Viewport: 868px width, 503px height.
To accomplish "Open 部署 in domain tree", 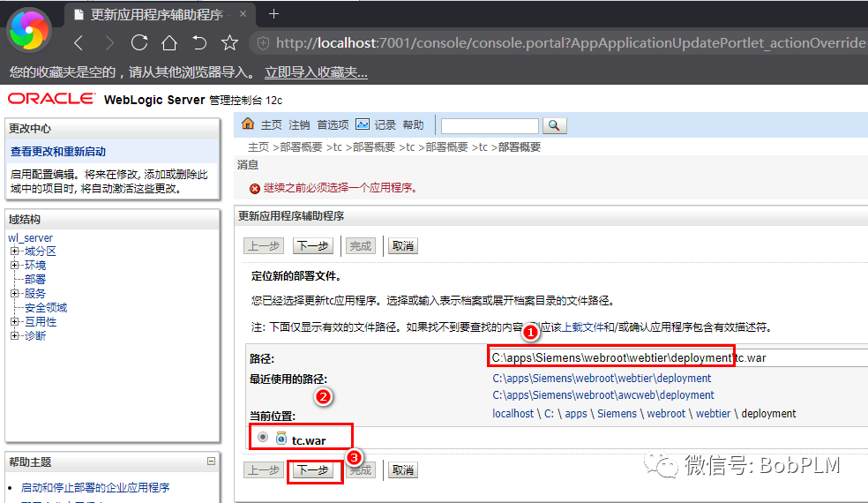I will 35,279.
